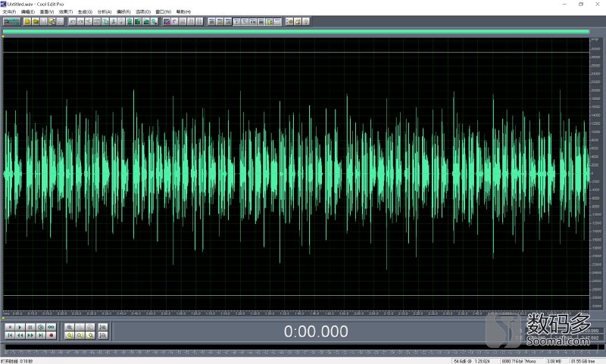Screen dimensions: 606x364
Task: Click the Zoom Out vertically icon
Action: 103,335
